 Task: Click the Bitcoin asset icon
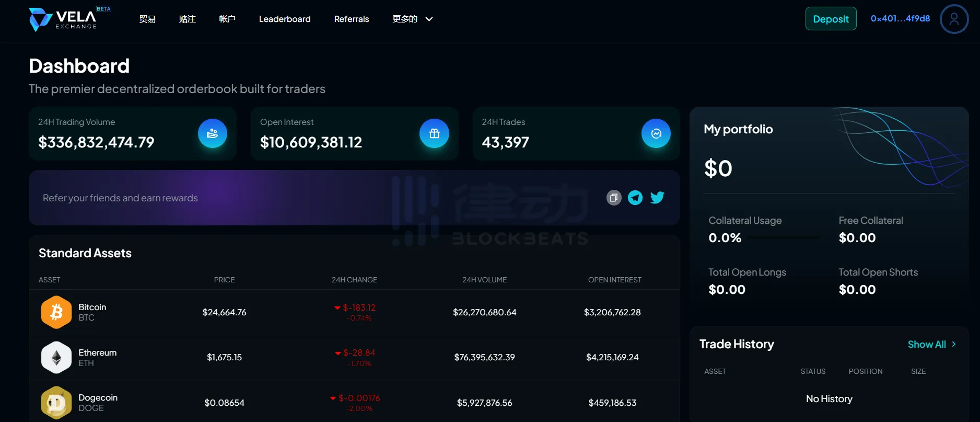pyautogui.click(x=56, y=312)
